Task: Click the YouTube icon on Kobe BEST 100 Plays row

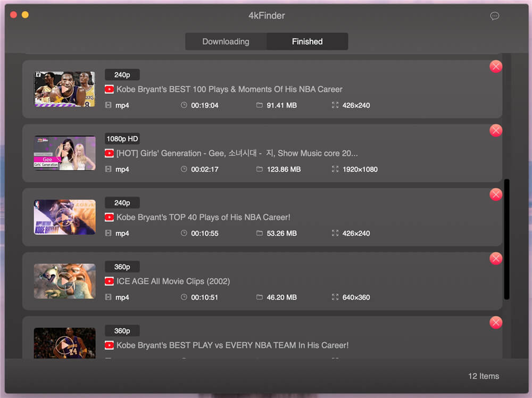Action: tap(109, 89)
